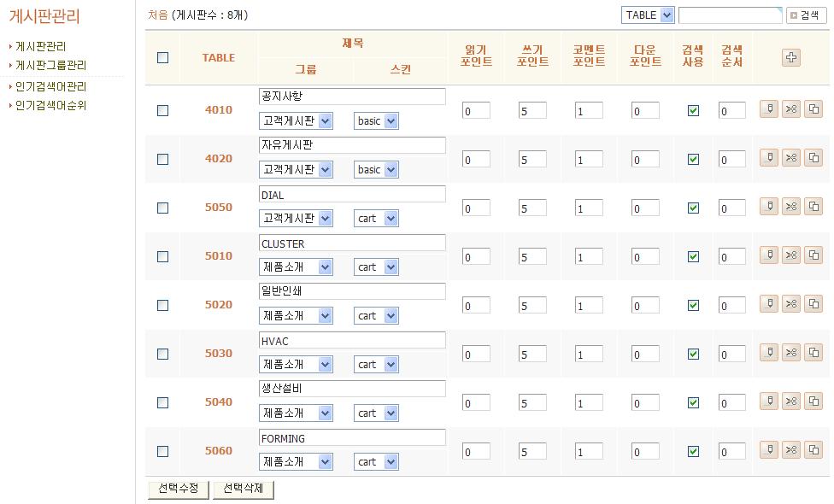Click copy icon for board 4010

click(813, 109)
